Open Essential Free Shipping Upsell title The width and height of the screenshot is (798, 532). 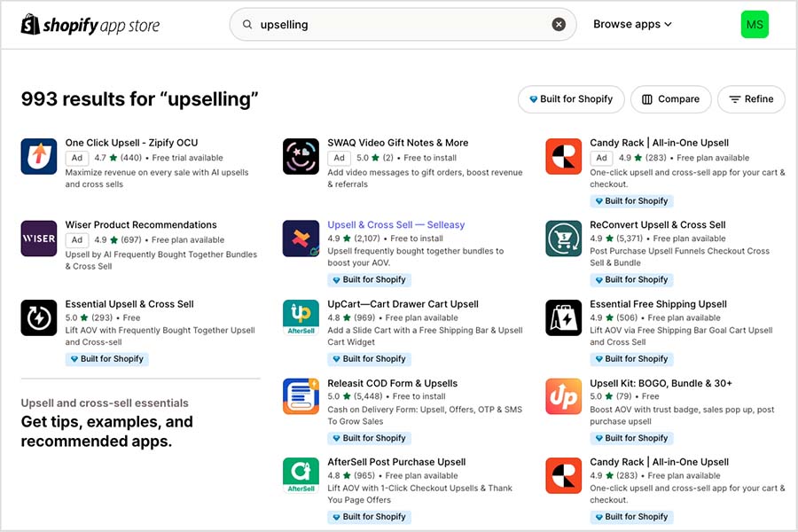658,304
